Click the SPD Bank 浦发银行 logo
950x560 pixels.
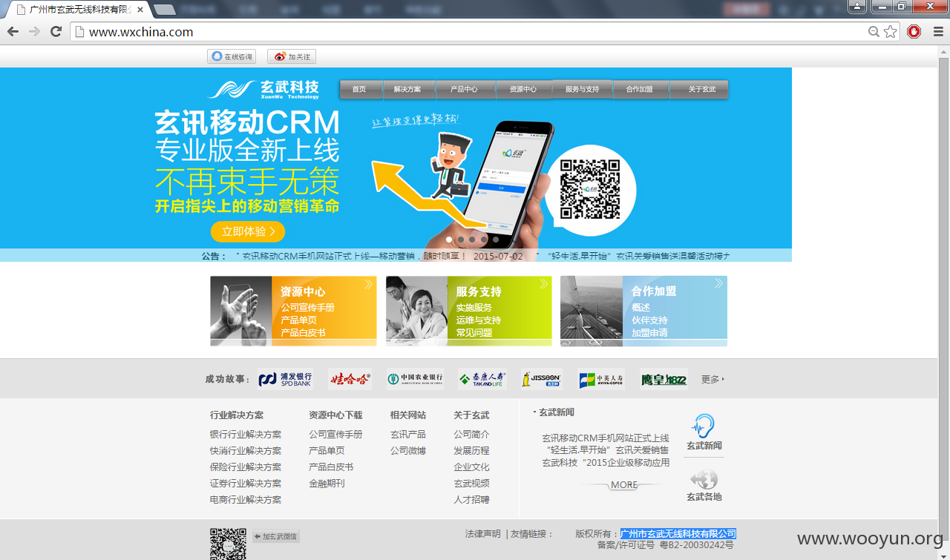tap(285, 379)
